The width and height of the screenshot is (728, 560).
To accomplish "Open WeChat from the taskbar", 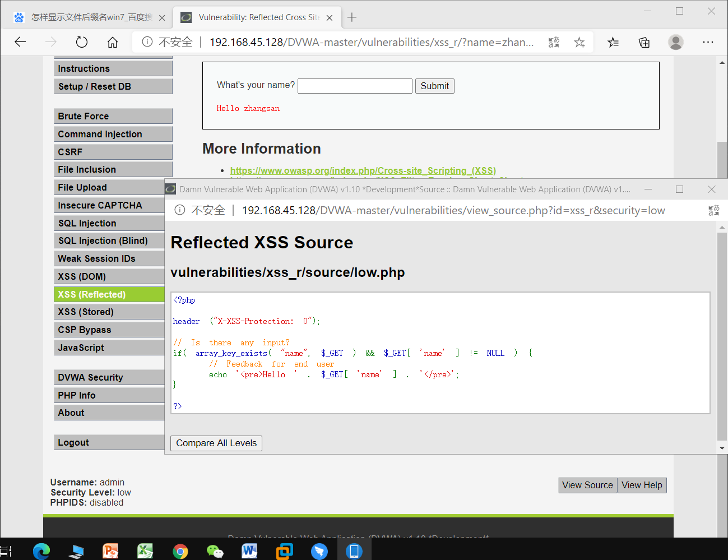I will pos(215,552).
